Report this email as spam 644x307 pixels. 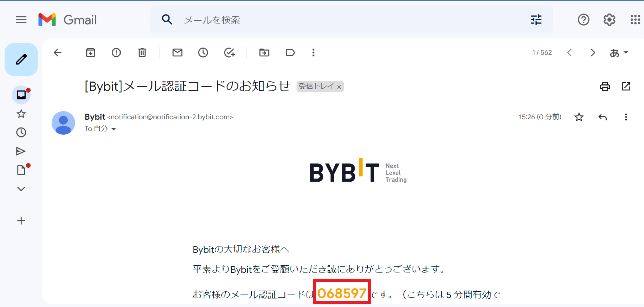(x=116, y=53)
